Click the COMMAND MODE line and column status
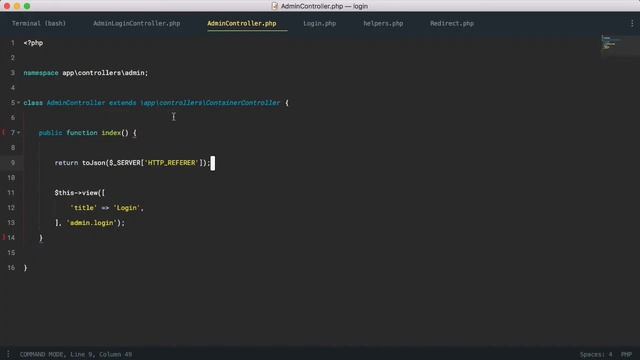640x360 pixels. click(76, 354)
